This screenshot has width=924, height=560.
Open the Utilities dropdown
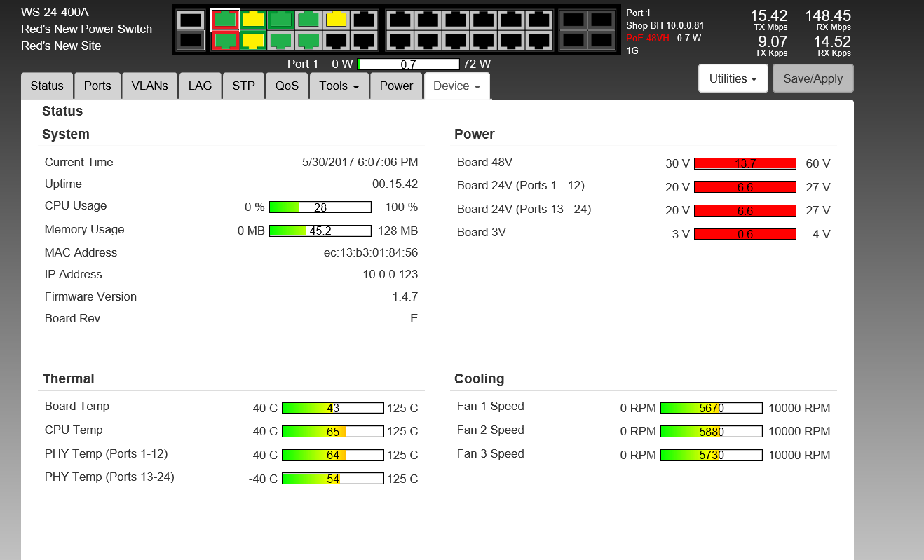click(733, 78)
